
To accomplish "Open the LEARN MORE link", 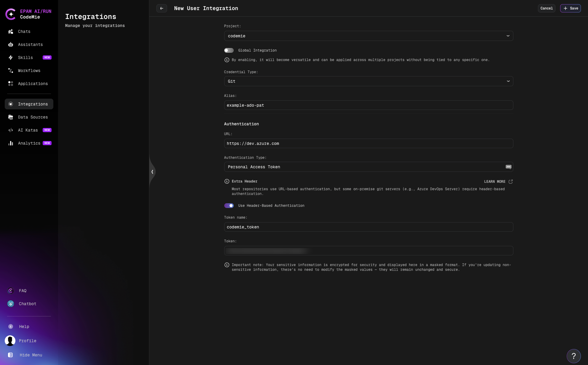I will pos(495,182).
